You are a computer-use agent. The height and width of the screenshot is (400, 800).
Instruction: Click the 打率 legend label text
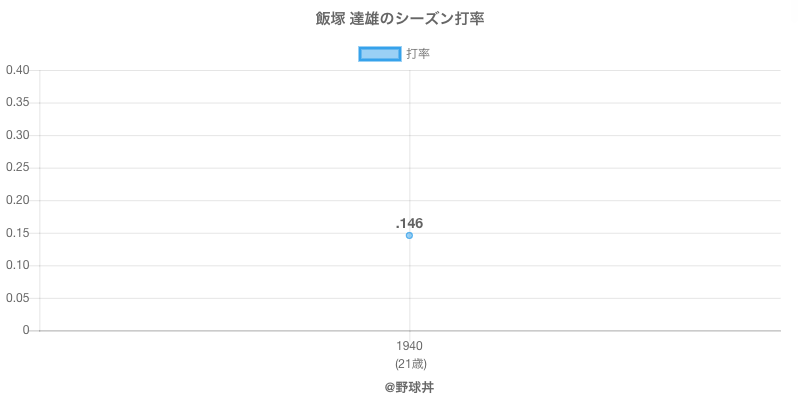click(418, 54)
